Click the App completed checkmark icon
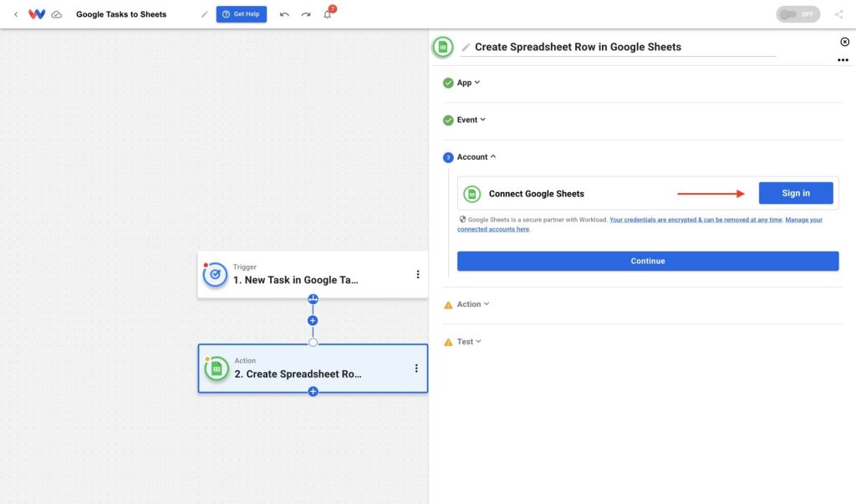 (x=448, y=83)
